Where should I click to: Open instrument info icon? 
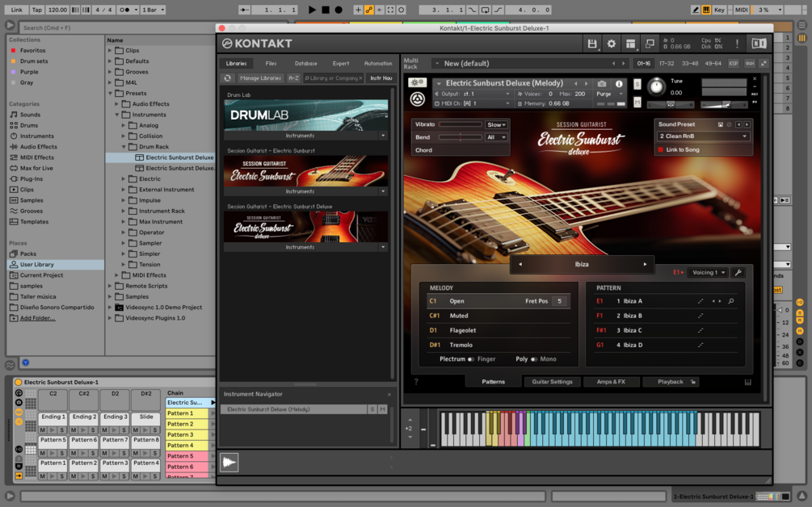pyautogui.click(x=619, y=83)
